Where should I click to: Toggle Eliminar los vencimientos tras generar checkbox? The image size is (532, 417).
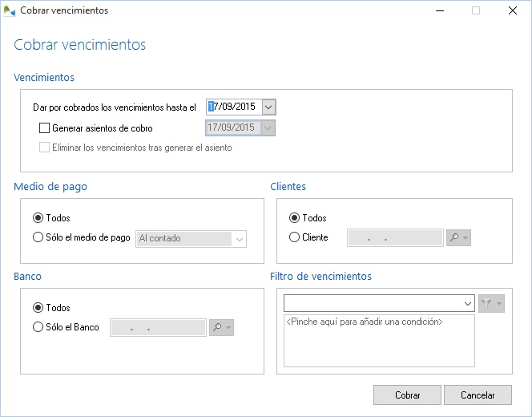(x=44, y=148)
